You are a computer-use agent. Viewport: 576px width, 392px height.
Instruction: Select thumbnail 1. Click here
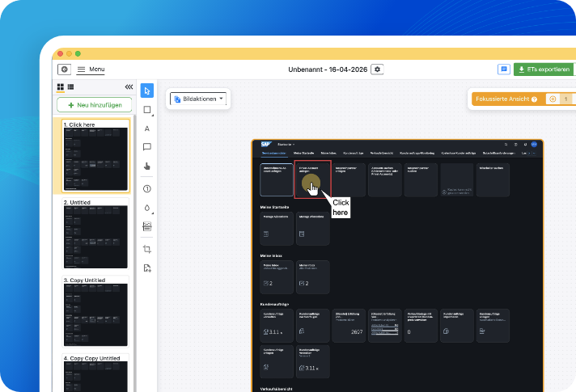coord(95,156)
